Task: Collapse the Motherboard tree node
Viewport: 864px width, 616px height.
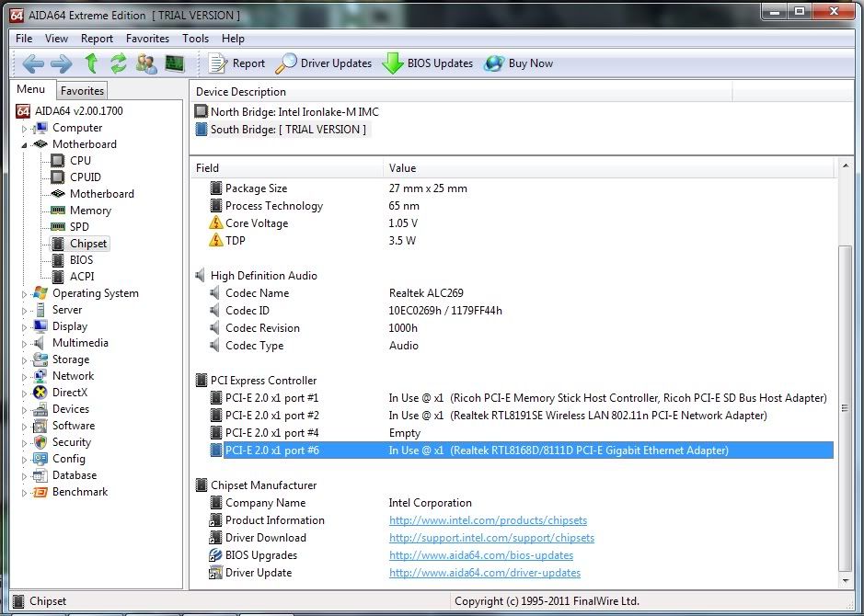Action: tap(24, 145)
